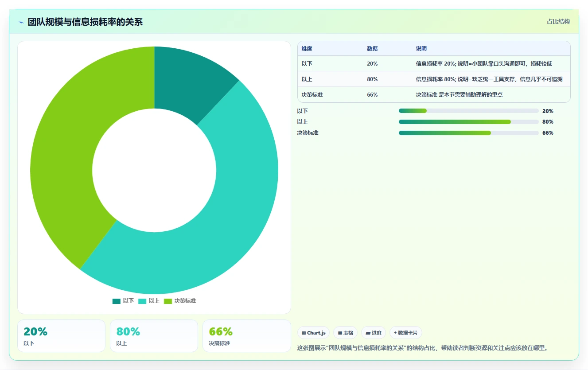This screenshot has width=588, height=370.
Task: Click the 决策标准 progress row label
Action: 308,133
